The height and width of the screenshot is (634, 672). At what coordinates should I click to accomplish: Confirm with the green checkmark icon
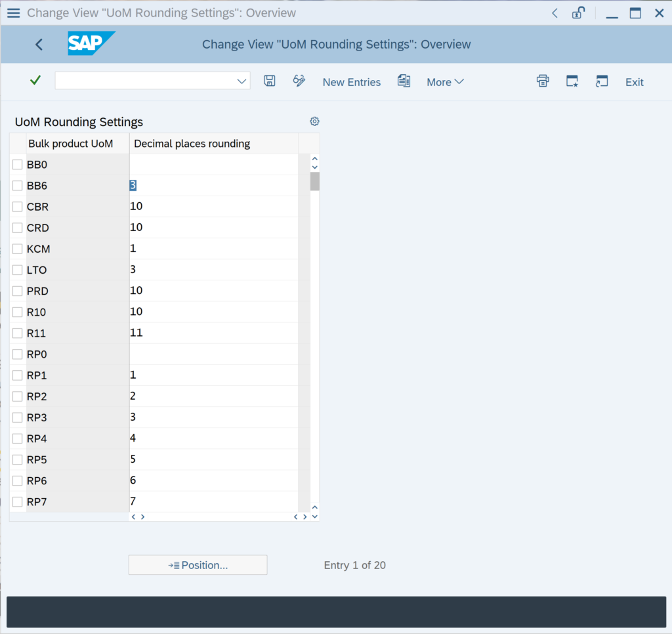[x=35, y=80]
